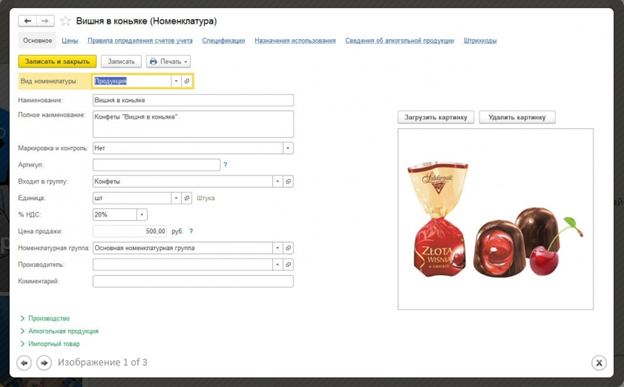Click the Записать и закрыть button
624x387 pixels.
57,61
